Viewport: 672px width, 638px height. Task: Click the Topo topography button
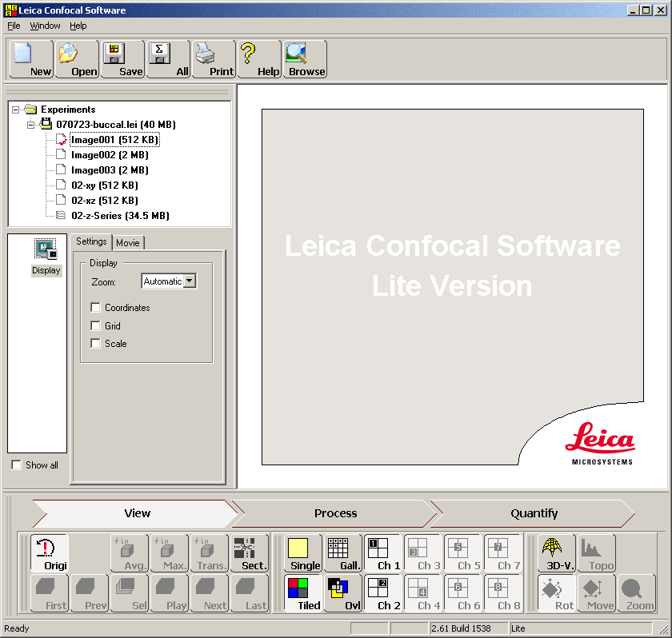click(597, 552)
